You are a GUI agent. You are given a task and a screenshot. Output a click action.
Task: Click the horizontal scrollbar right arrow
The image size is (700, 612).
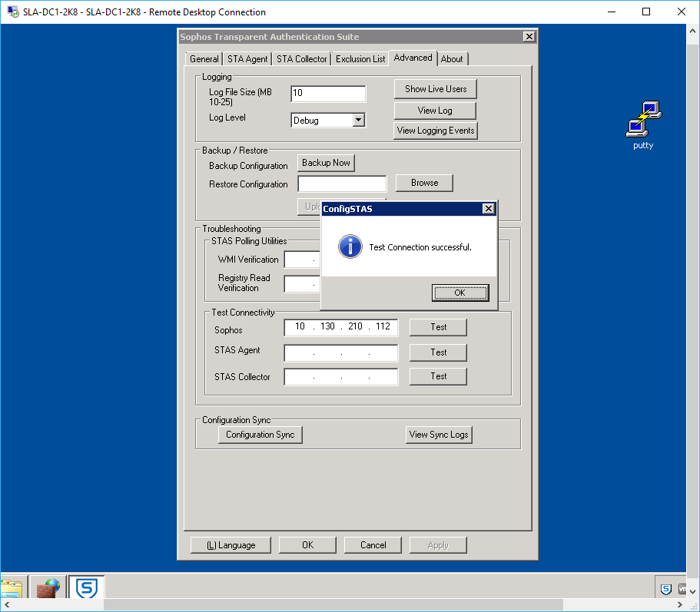(x=680, y=605)
